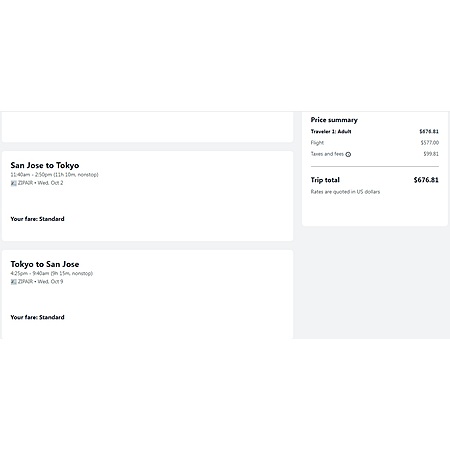The height and width of the screenshot is (450, 450).
Task: Click the Price summary heading
Action: pos(334,120)
